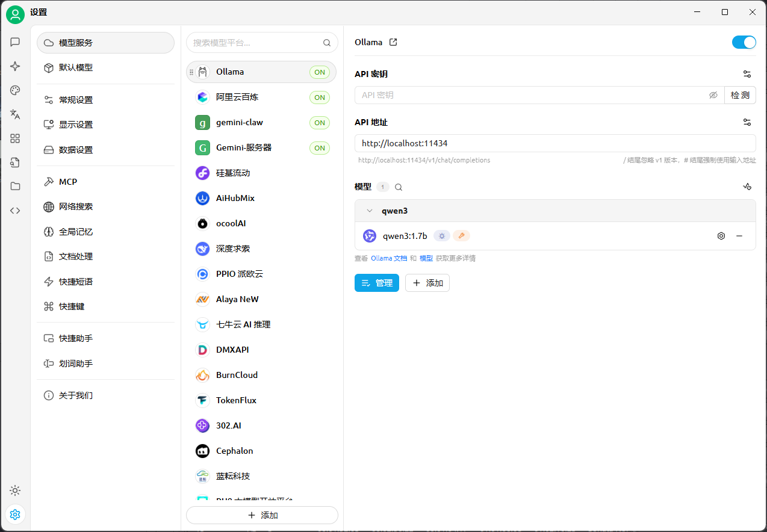Viewport: 767px width, 532px height.
Task: Open 全局记忆 settings section
Action: pyautogui.click(x=105, y=232)
